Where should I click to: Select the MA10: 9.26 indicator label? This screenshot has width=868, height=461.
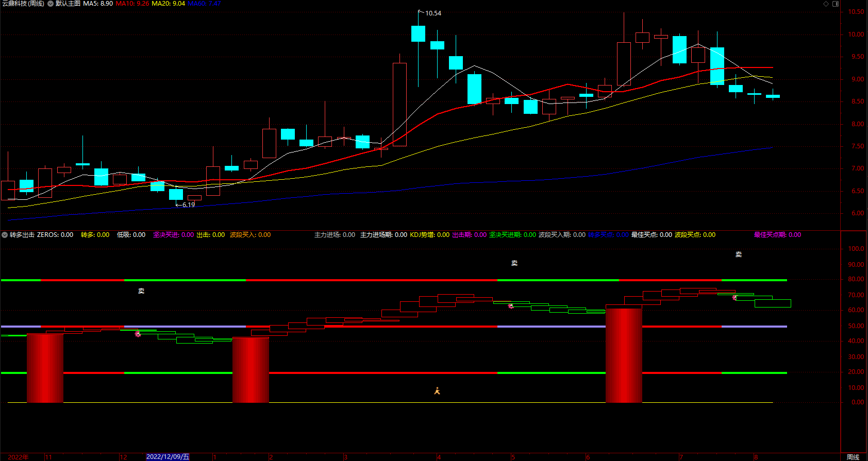[x=132, y=4]
